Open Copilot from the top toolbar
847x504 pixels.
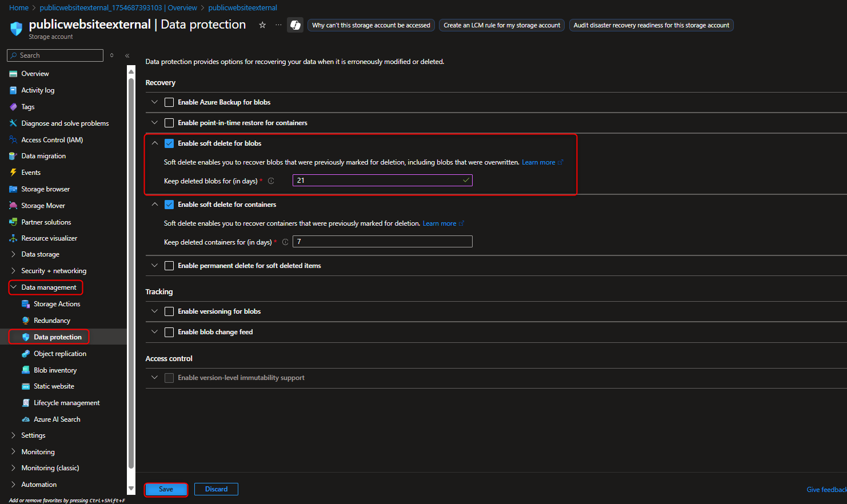tap(295, 25)
